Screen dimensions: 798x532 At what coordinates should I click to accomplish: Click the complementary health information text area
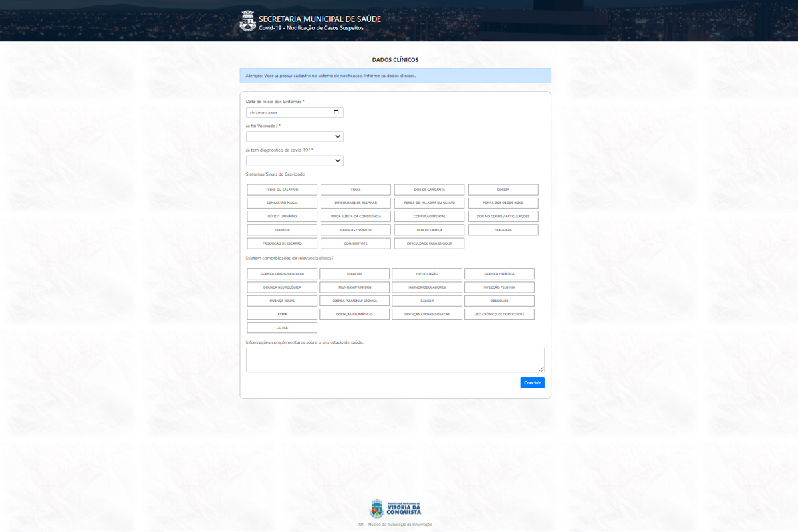click(394, 360)
